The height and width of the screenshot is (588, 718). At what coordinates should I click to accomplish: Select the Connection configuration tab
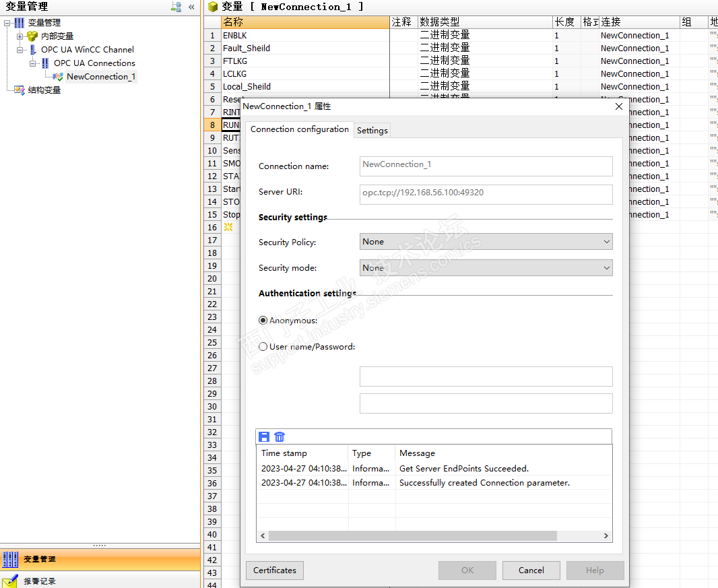[x=300, y=129]
